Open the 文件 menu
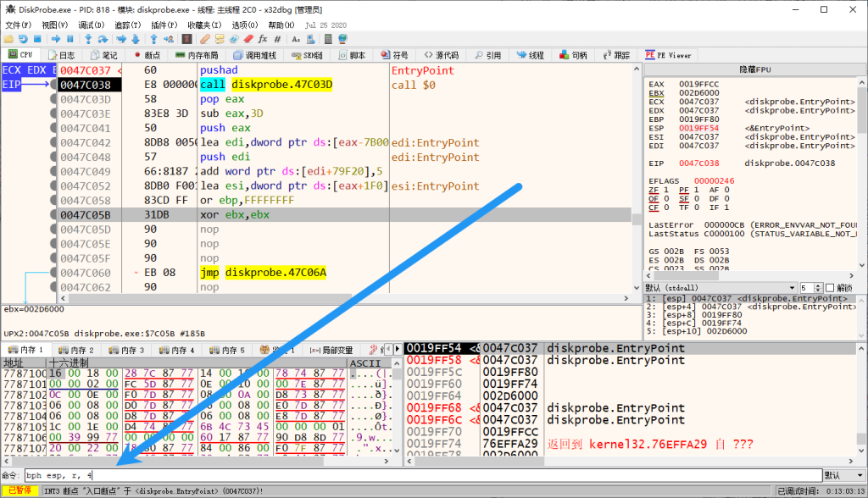Image resolution: width=868 pixels, height=498 pixels. 18,25
